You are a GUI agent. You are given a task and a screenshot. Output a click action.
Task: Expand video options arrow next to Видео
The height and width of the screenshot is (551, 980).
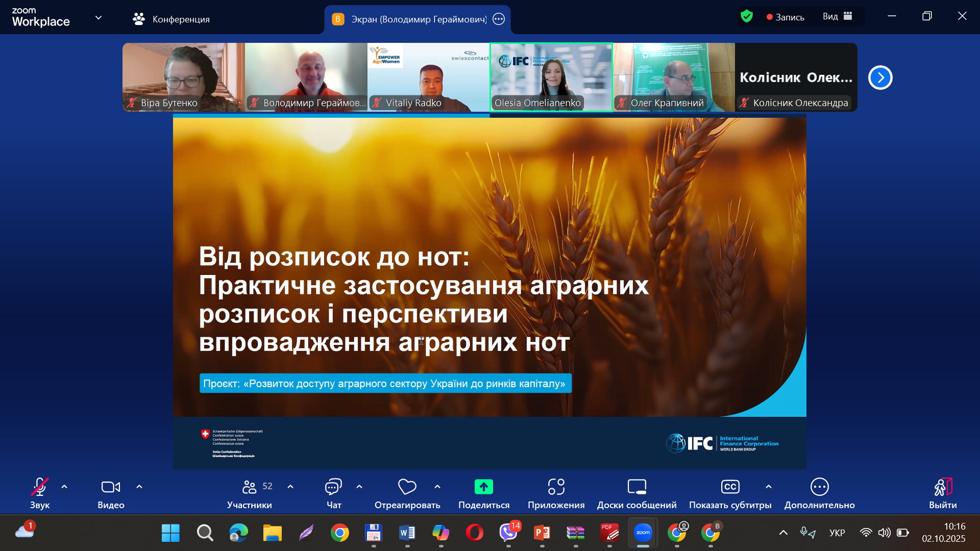point(139,487)
